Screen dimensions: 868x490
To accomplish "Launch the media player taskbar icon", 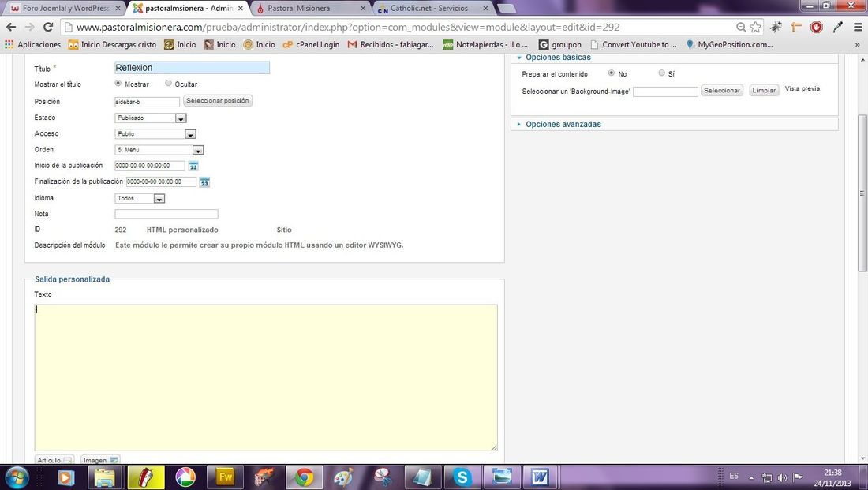I will tap(65, 477).
